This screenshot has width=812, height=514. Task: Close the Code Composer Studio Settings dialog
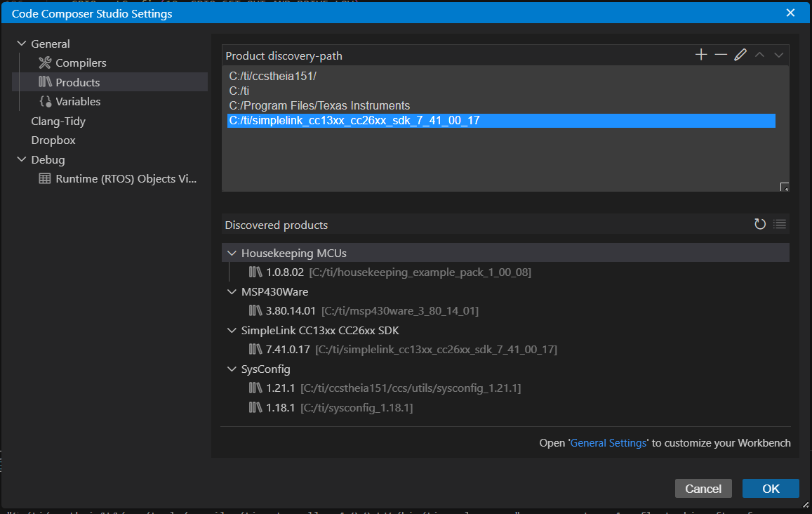(790, 13)
